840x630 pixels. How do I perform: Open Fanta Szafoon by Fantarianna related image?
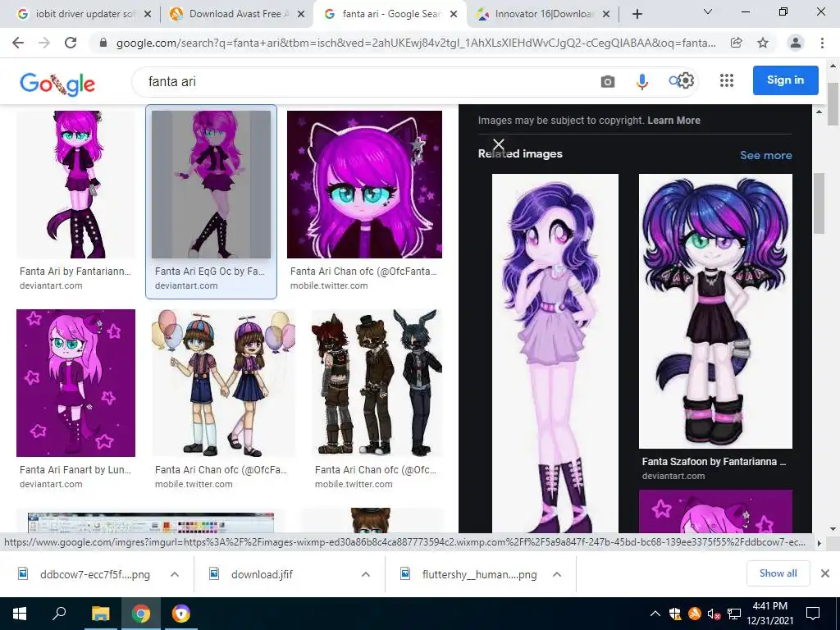point(715,311)
